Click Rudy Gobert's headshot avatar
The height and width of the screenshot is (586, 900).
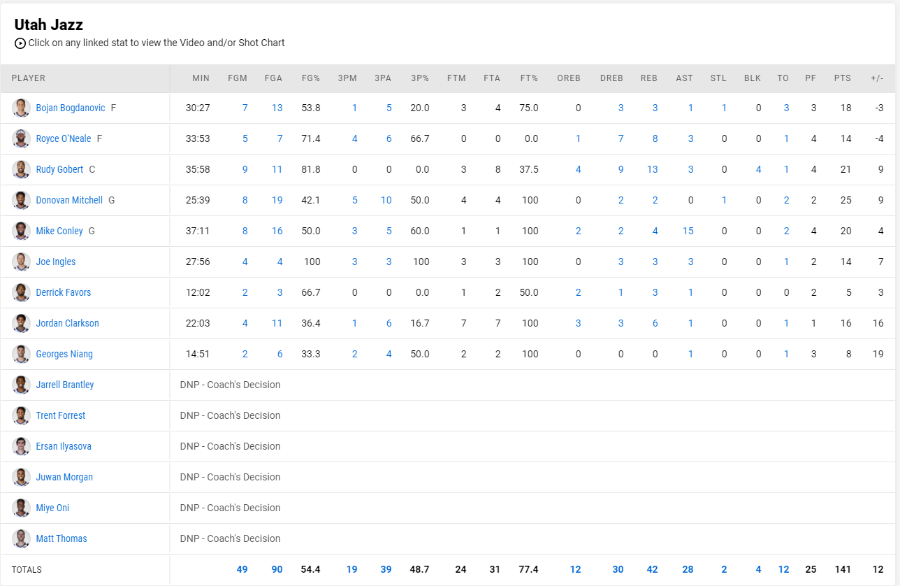21,169
